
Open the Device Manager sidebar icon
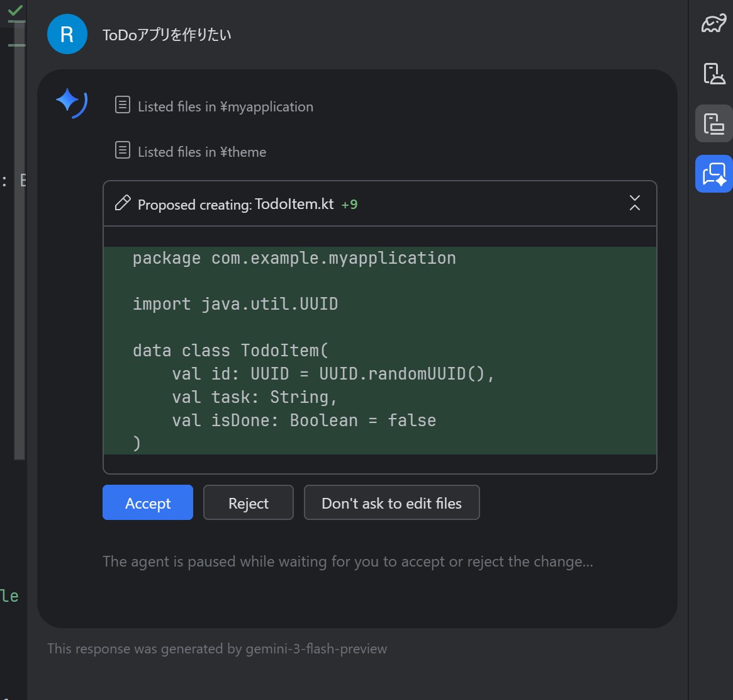[713, 74]
